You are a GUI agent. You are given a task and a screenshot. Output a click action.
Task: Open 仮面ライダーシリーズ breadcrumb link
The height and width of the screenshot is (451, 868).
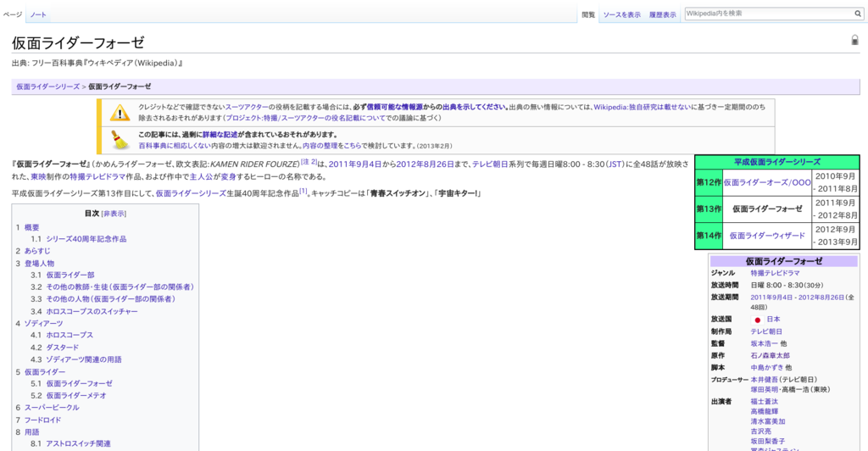click(47, 86)
